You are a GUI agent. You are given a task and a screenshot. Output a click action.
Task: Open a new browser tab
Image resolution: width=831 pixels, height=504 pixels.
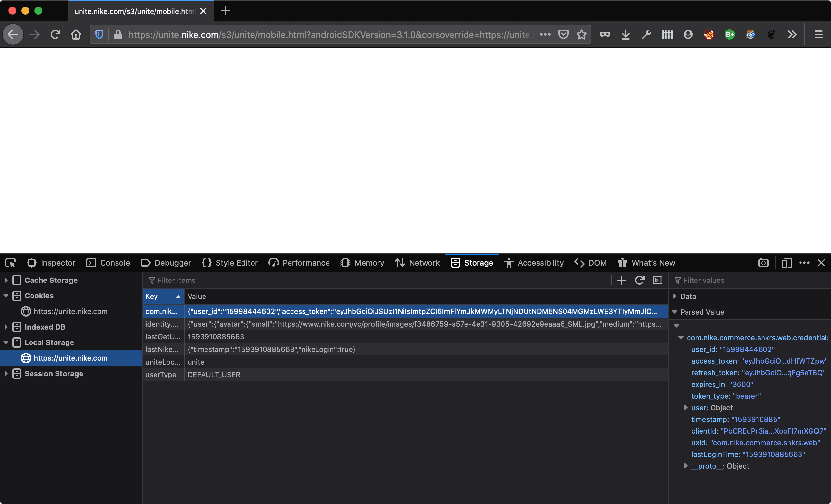(x=225, y=11)
